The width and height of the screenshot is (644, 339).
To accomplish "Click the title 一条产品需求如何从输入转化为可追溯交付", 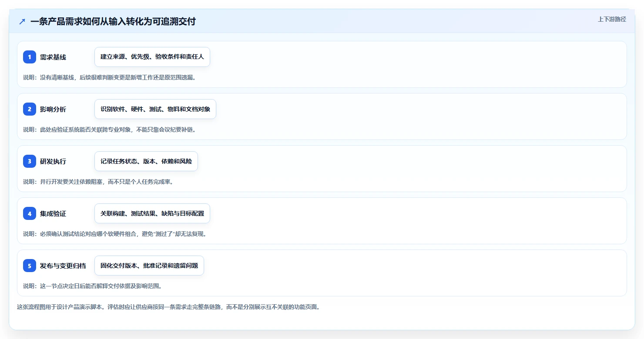I will click(113, 21).
